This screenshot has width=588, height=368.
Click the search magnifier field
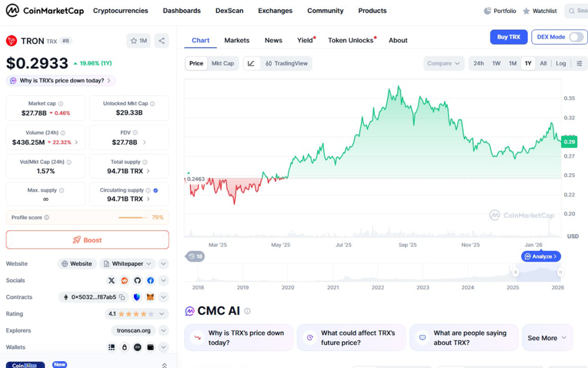(x=577, y=11)
